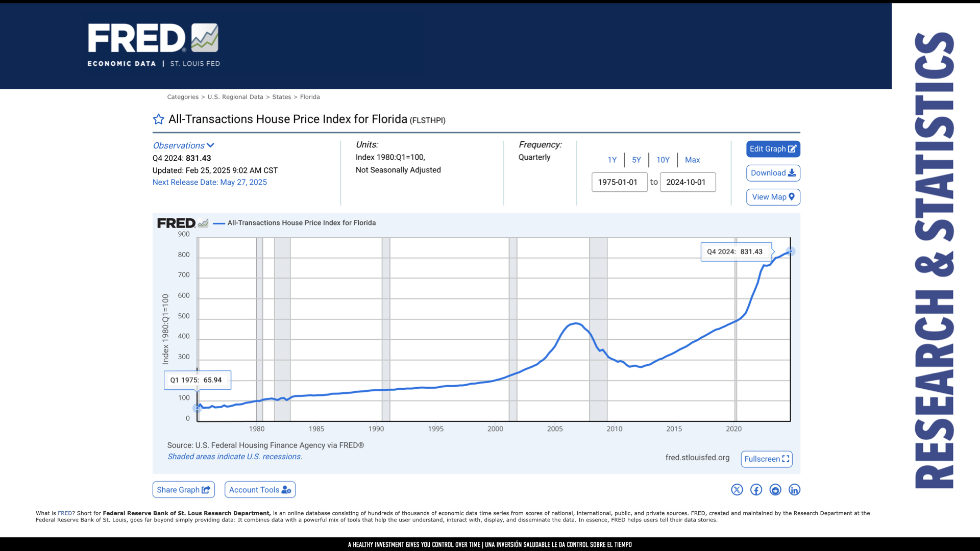The height and width of the screenshot is (551, 980).
Task: Expand the Observations dropdown
Action: (x=183, y=145)
